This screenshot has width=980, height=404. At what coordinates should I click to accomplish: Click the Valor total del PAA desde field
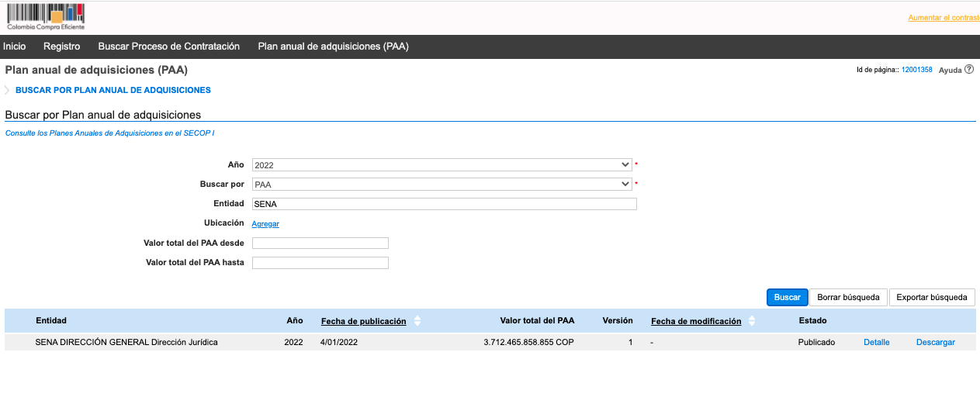pos(320,243)
